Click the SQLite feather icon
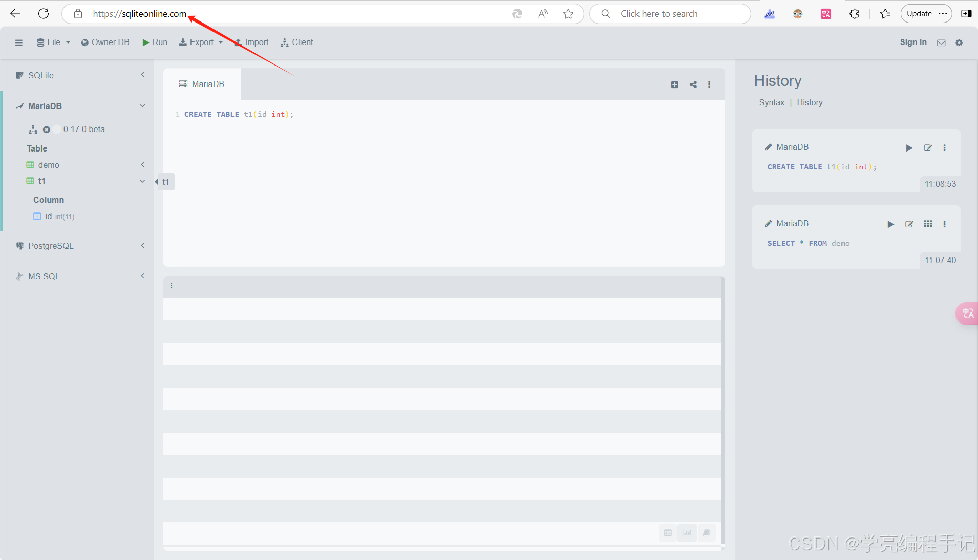This screenshot has width=978, height=560. [x=20, y=75]
